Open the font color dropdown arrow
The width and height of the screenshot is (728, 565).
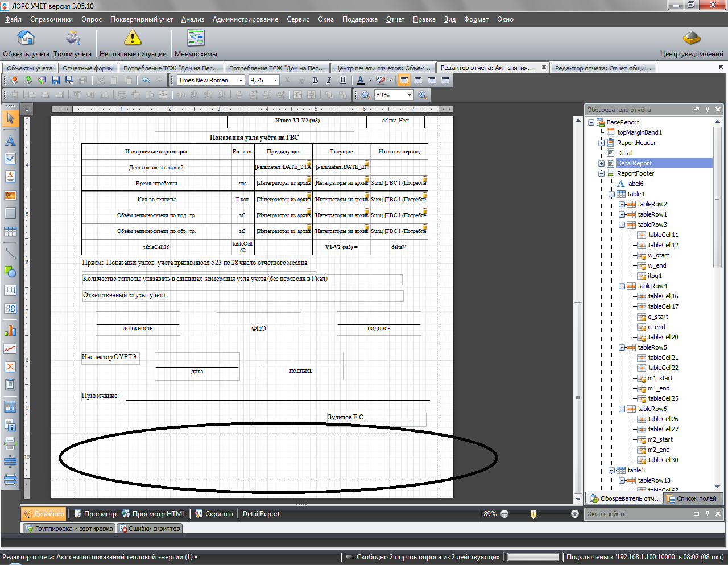point(370,80)
